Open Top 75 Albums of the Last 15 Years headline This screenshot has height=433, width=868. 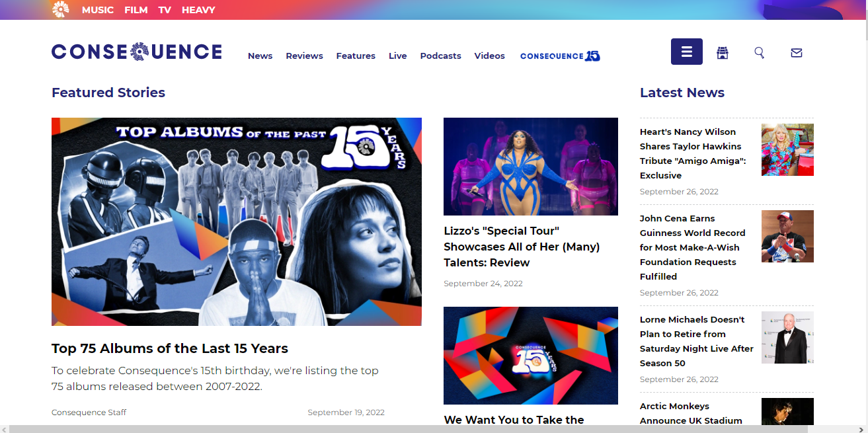click(170, 348)
